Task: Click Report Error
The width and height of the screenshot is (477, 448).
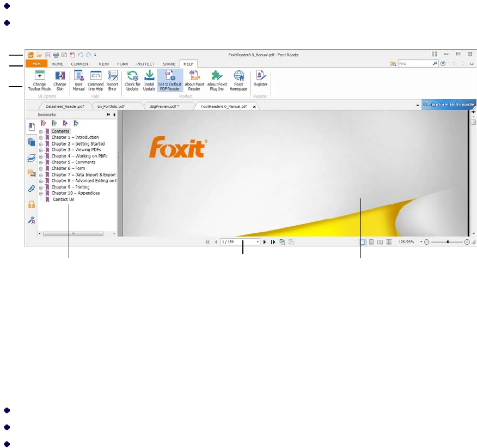Action: 112,81
